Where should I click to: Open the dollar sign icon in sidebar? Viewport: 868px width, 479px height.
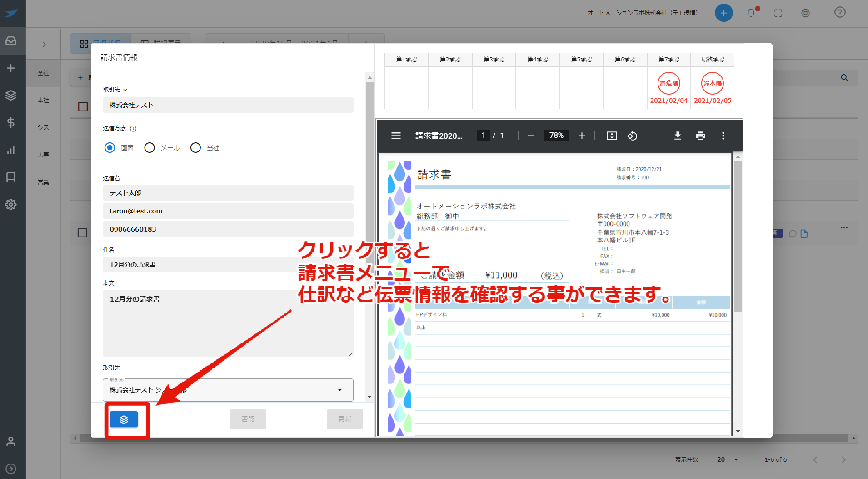[11, 122]
